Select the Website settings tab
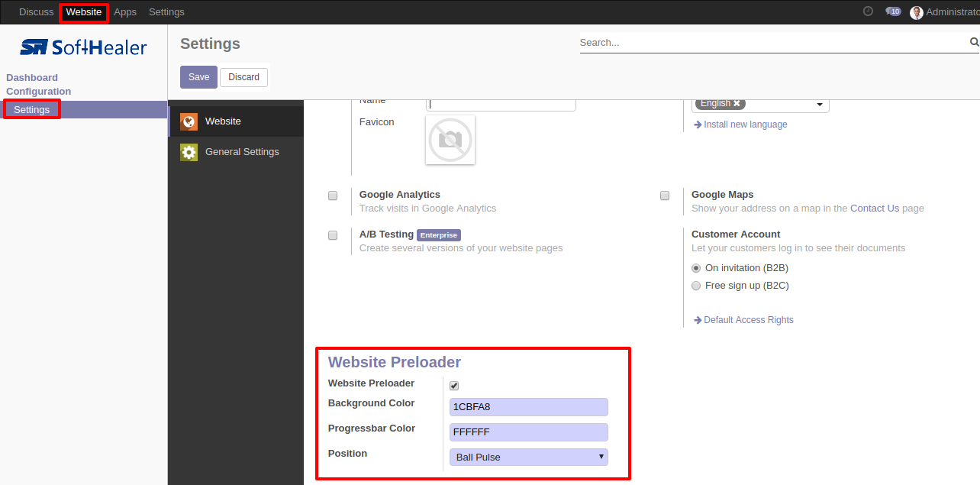Viewport: 980px width, 485px height. pos(236,121)
